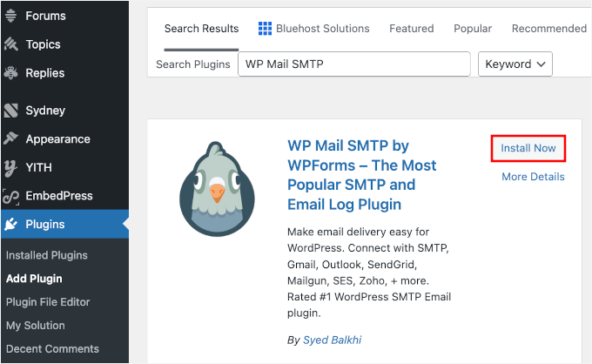Click the EmbedPress link icon
This screenshot has width=592, height=364.
(11, 196)
